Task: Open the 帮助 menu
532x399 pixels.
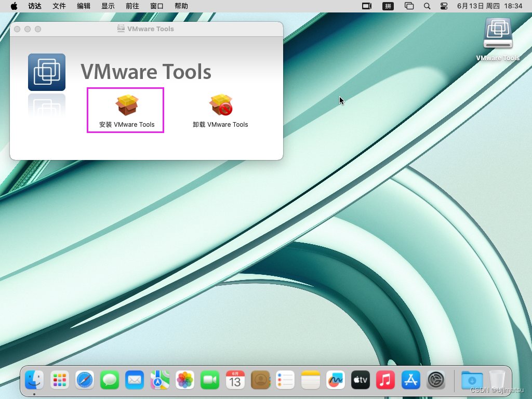Action: [x=181, y=6]
